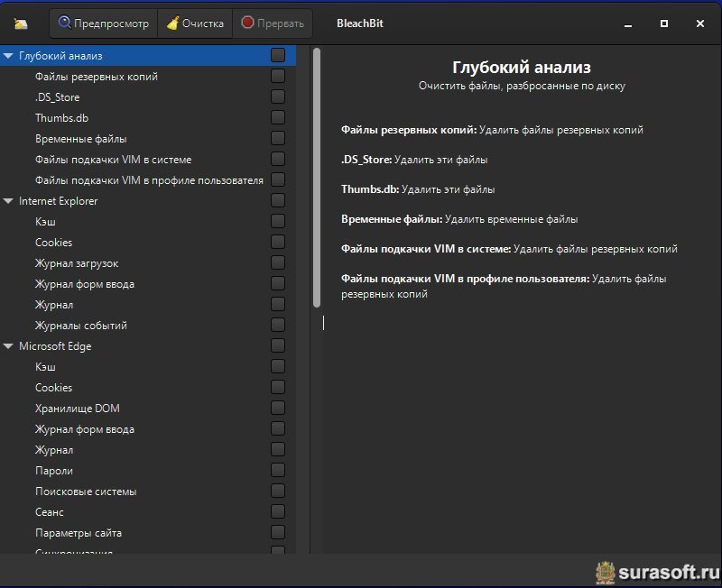Tick the Internet Explorer Cookies checkbox

278,243
